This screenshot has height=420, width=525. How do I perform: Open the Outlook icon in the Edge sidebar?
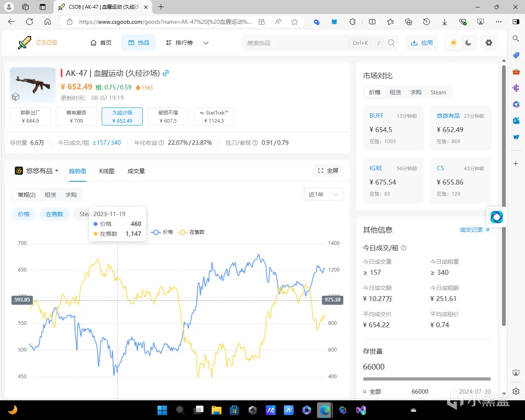[x=516, y=121]
